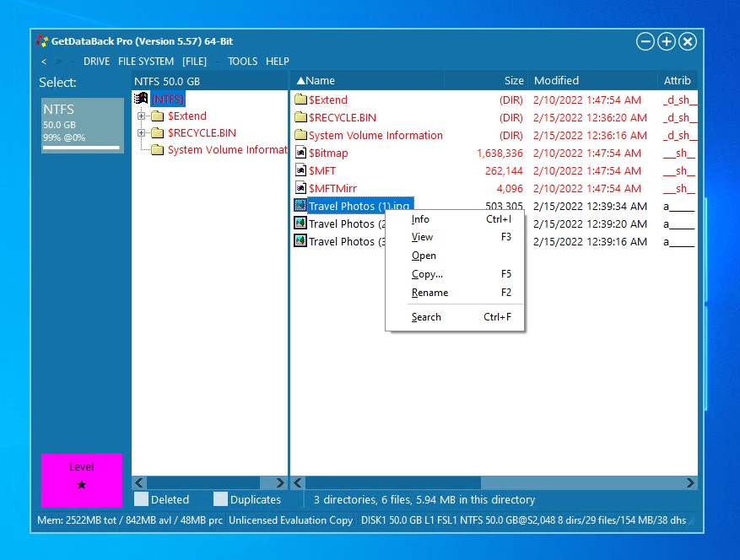Screen dimensions: 740x560
Task: Toggle the Deleted files checkbox
Action: click(x=142, y=499)
